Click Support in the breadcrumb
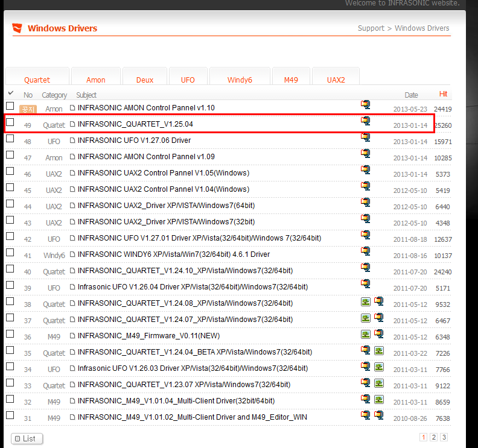This screenshot has width=478, height=448. 371,28
